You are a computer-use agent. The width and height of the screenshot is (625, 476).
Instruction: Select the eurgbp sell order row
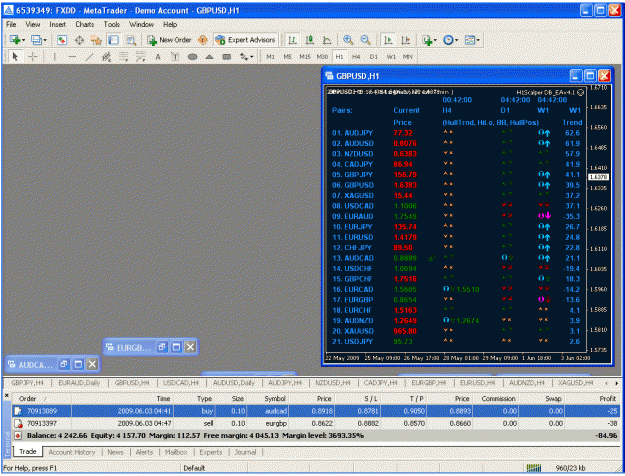pos(316,423)
